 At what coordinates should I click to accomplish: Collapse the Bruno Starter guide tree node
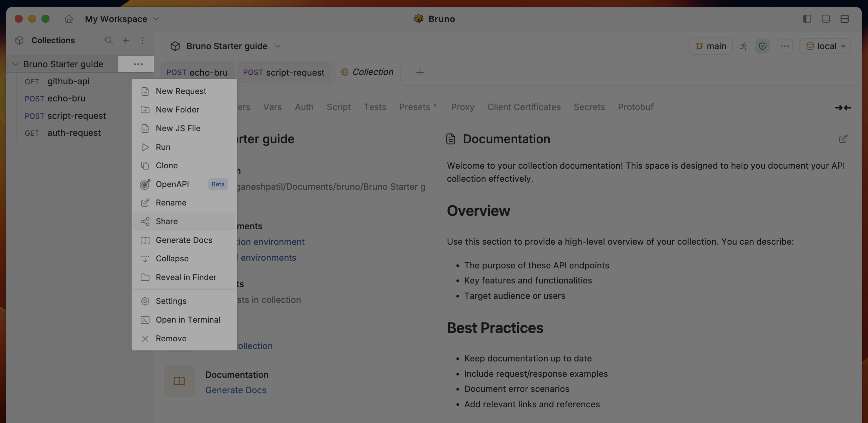click(15, 64)
